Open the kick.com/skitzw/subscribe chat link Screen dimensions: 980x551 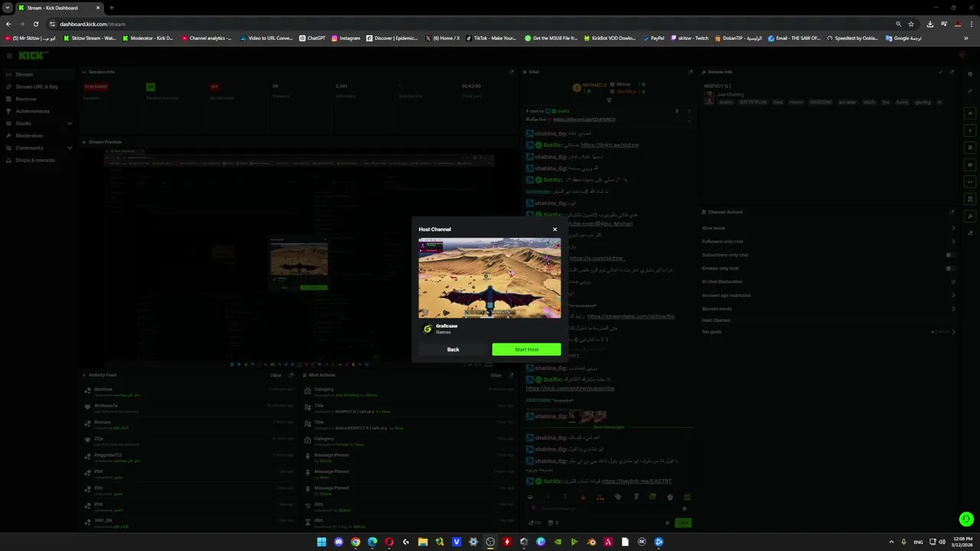pyautogui.click(x=570, y=388)
